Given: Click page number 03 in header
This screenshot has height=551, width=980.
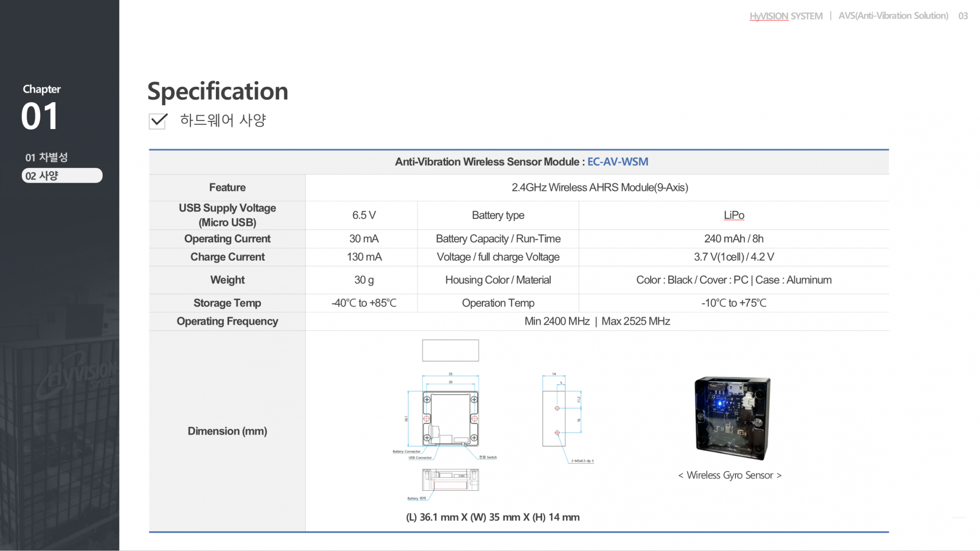Looking at the screenshot, I should tap(963, 16).
